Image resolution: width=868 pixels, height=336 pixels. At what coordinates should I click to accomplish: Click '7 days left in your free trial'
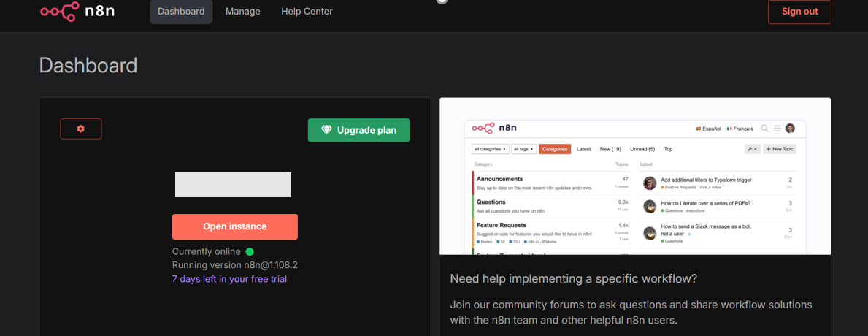[229, 279]
